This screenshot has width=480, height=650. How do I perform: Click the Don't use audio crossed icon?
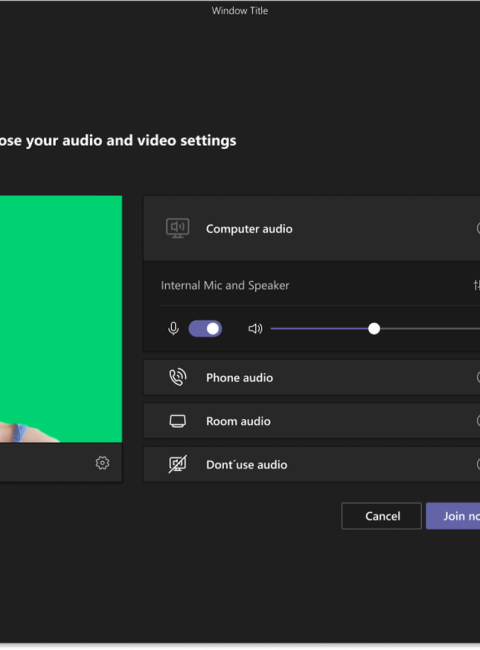(x=177, y=464)
